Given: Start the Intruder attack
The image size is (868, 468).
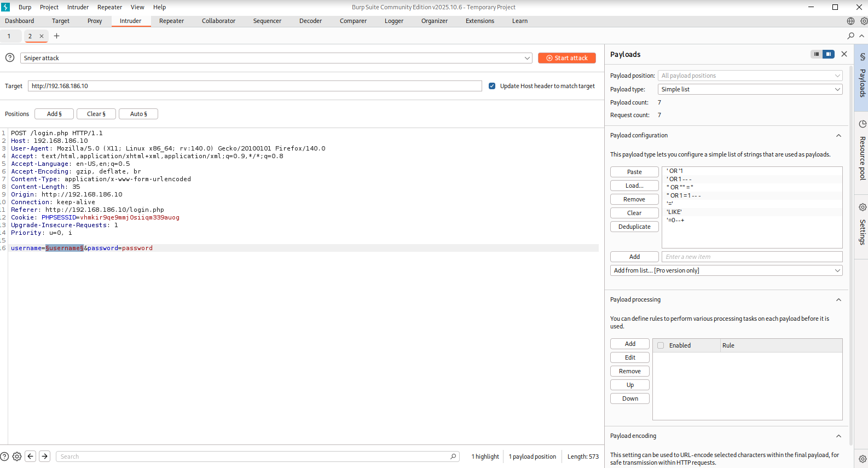Looking at the screenshot, I should [x=566, y=58].
